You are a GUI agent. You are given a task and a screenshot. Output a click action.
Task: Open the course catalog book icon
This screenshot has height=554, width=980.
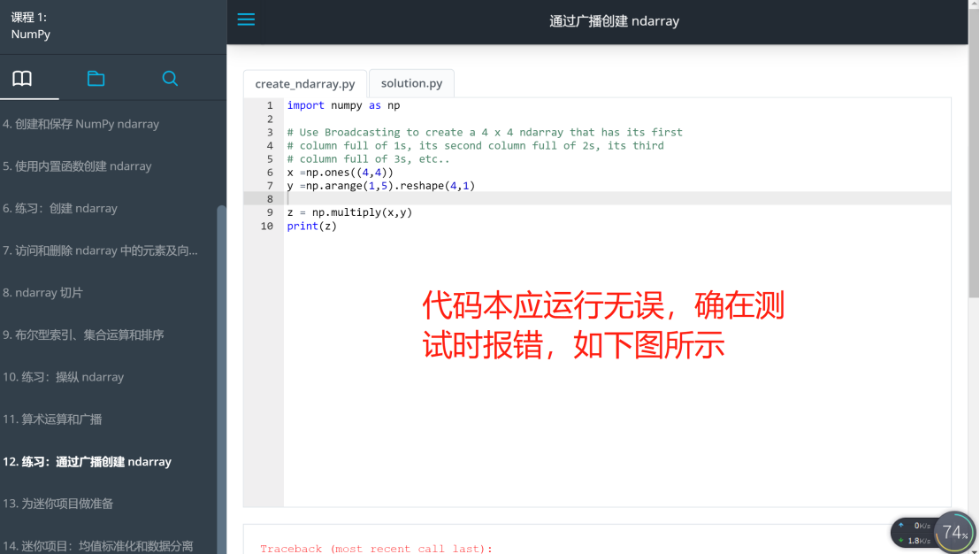coord(21,78)
